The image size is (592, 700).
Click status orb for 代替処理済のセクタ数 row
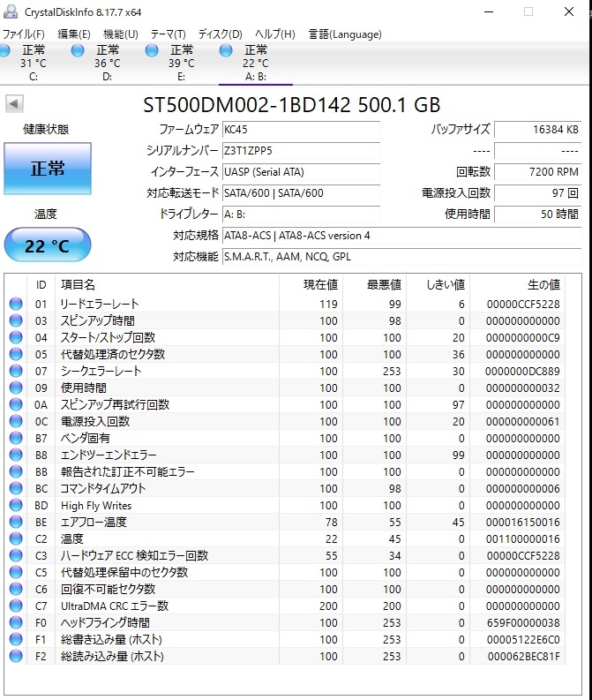click(x=16, y=354)
